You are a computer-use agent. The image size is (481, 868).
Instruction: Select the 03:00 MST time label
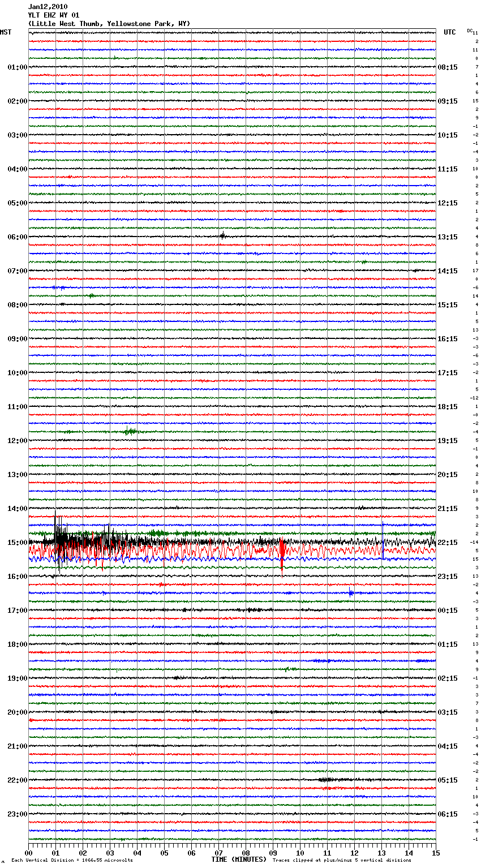pos(18,135)
